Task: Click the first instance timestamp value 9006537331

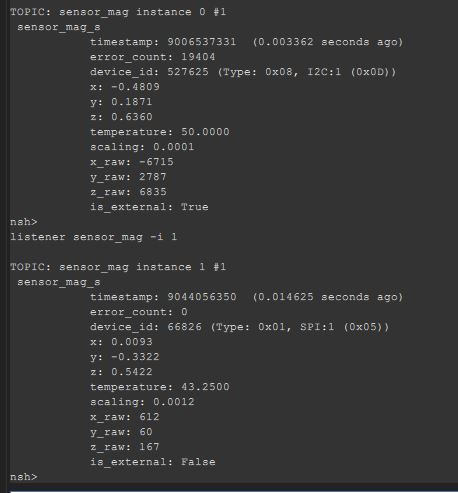Action: pos(202,42)
